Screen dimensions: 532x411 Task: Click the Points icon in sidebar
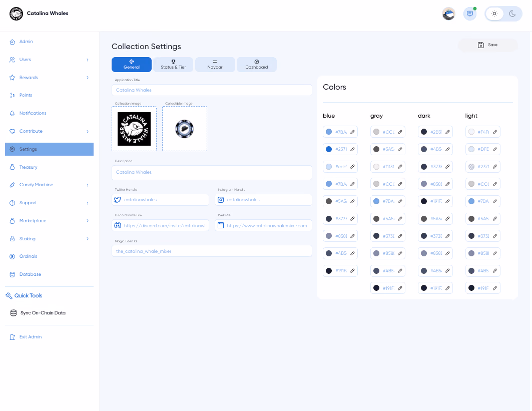tap(12, 96)
